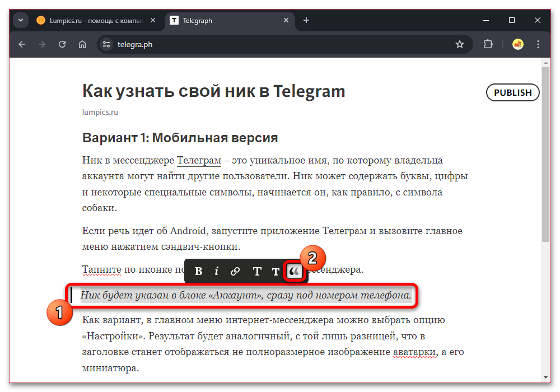
Task: Set large heading with the big T icon
Action: [257, 272]
